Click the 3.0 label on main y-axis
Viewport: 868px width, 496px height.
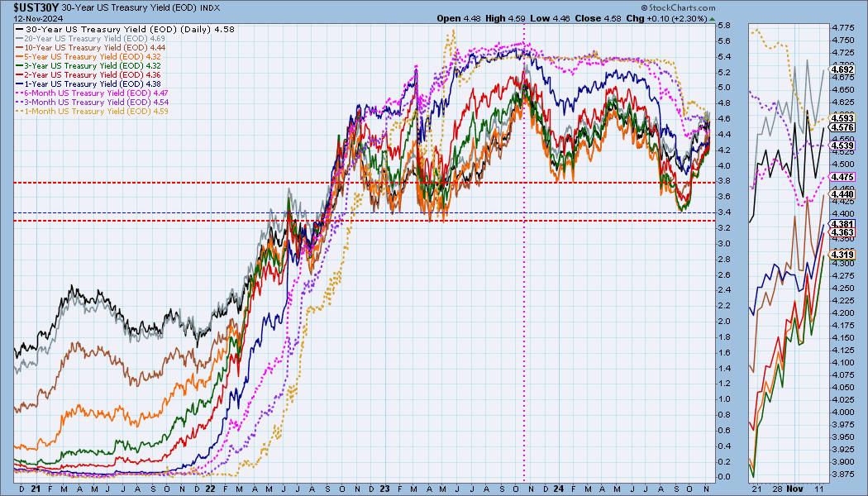(x=723, y=244)
